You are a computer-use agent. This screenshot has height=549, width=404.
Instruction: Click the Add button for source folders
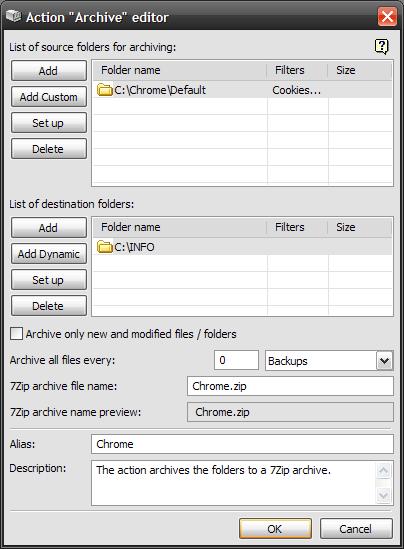(49, 71)
